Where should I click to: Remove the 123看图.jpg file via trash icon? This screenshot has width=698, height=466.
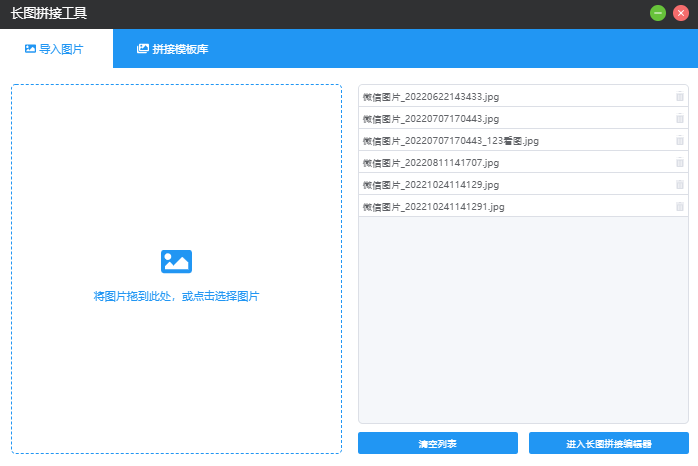click(x=680, y=141)
